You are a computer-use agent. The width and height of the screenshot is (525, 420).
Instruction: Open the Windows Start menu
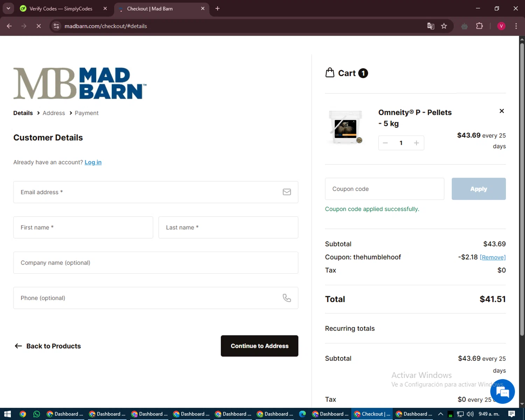pos(7,414)
